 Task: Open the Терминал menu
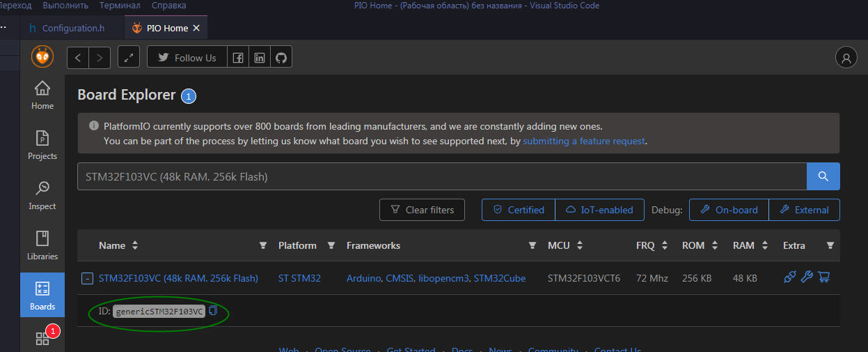pos(120,6)
